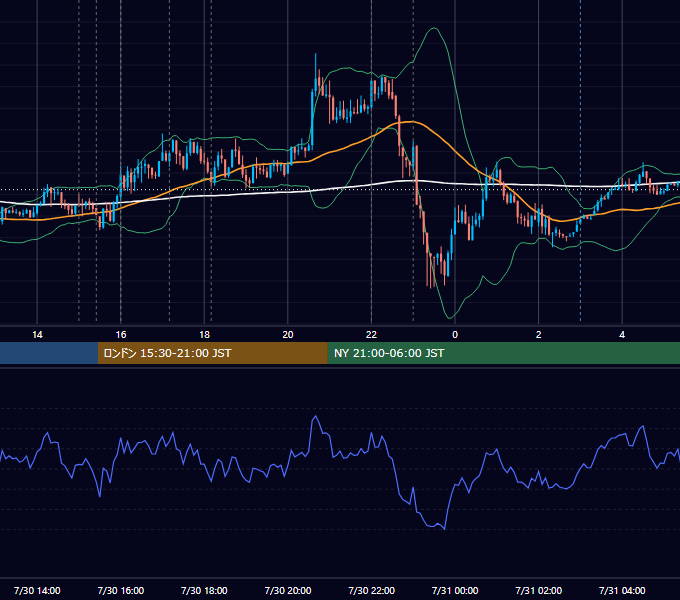This screenshot has height=600, width=680.
Task: Click the 7/30 14:00 time label
Action: tap(37, 590)
